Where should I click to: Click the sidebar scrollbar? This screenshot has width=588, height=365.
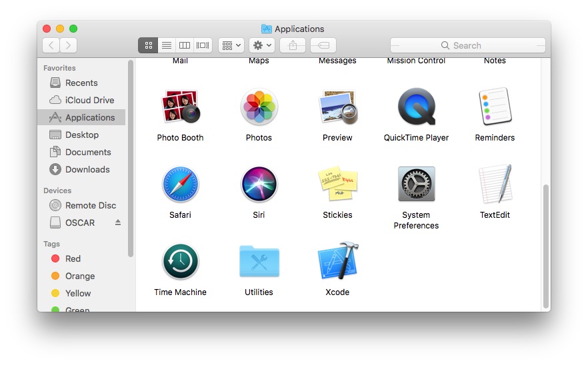point(131,158)
